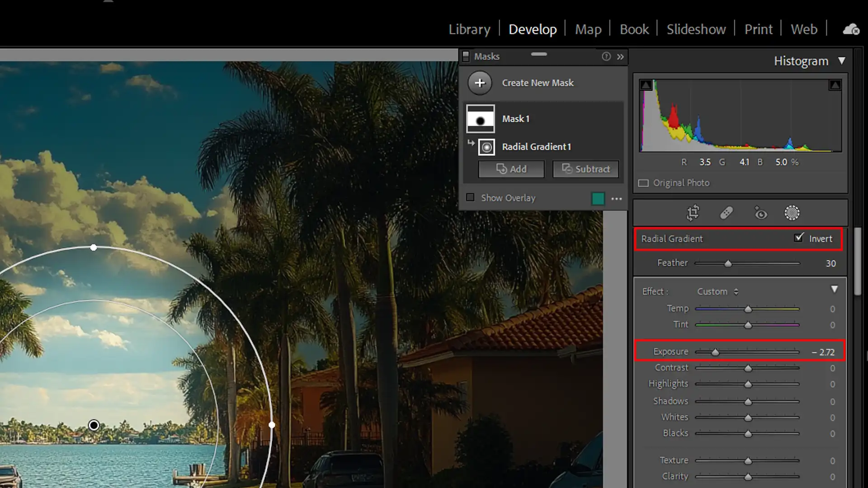This screenshot has height=488, width=868.
Task: Click the Exposure value -2.72 field
Action: (823, 352)
